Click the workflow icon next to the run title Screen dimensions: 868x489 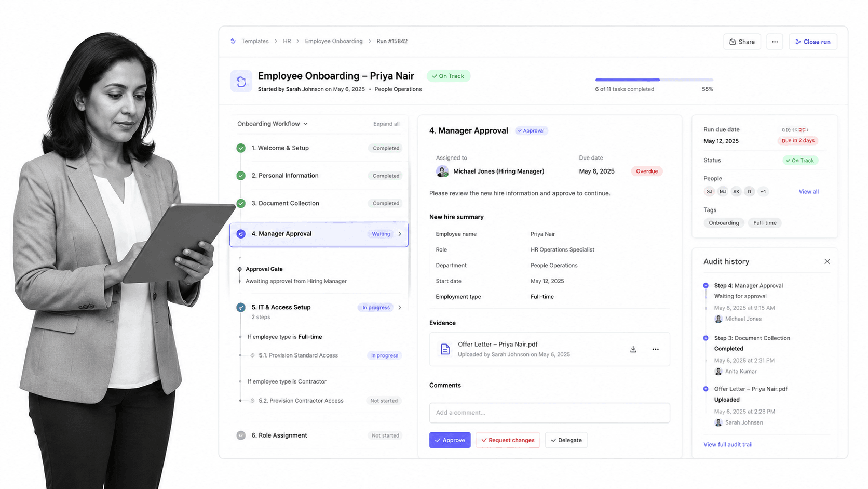coord(241,81)
